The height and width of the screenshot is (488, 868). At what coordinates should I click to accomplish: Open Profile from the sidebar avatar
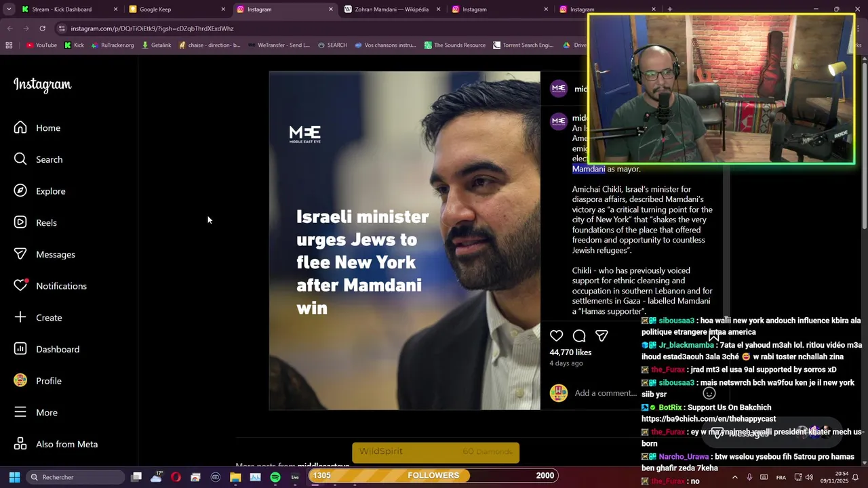coord(20,380)
